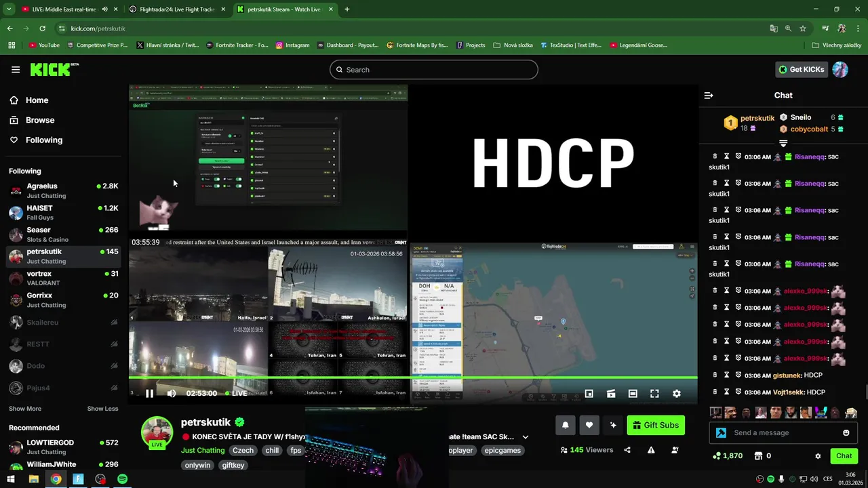Click the Just Chatting category link
Screen dimensions: 868x488
click(x=203, y=450)
